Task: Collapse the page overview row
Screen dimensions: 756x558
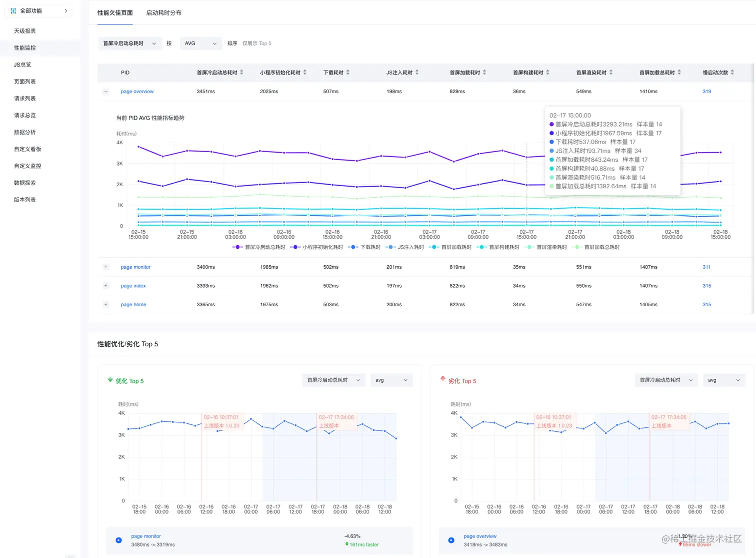Action: tap(106, 92)
